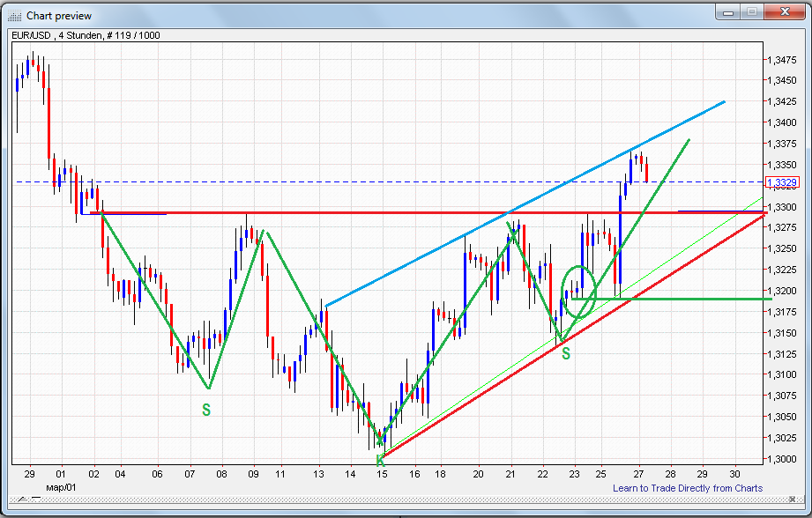Click the 1,3100 price axis label
Viewport: 812px width, 518px height.
(782, 374)
